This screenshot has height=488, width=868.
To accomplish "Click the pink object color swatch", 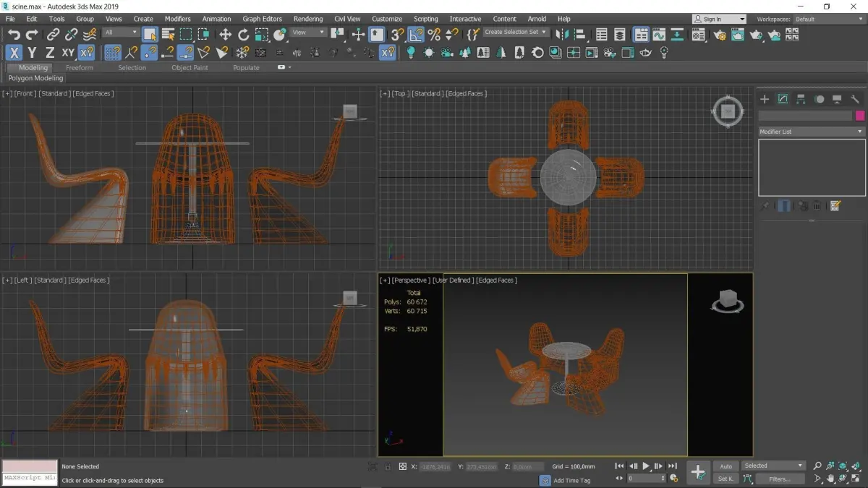I will click(860, 116).
